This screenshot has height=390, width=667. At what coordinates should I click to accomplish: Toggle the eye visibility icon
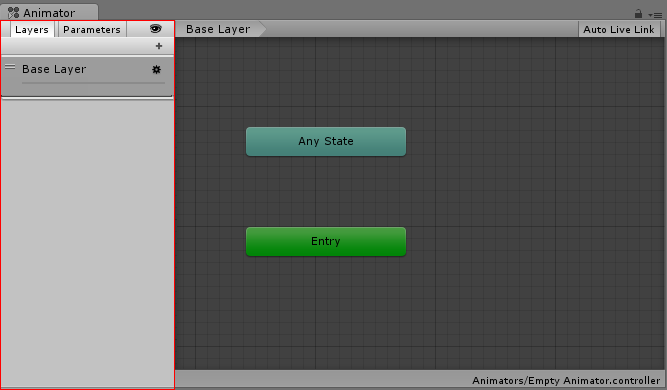coord(156,29)
